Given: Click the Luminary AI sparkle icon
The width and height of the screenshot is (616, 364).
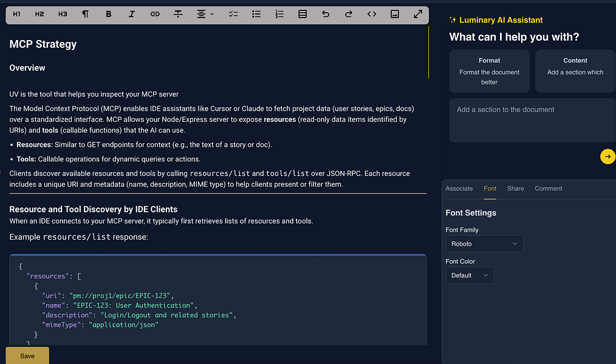Looking at the screenshot, I should pos(453,20).
